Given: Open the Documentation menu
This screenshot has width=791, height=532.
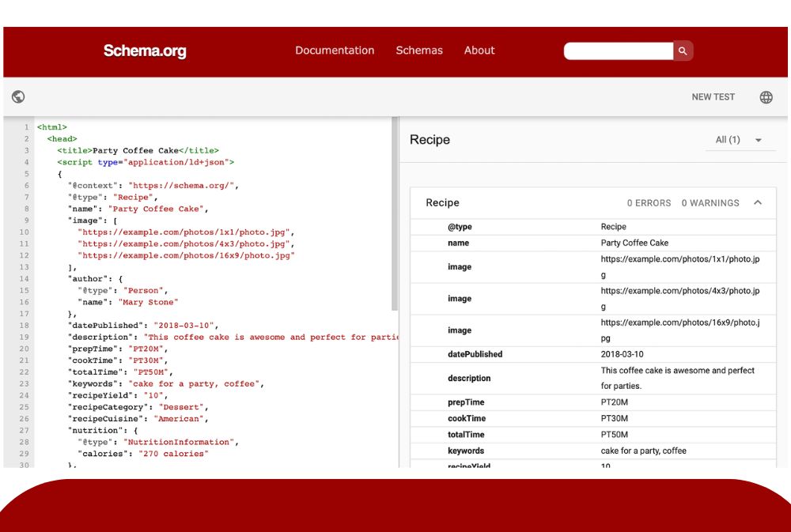Looking at the screenshot, I should point(335,51).
